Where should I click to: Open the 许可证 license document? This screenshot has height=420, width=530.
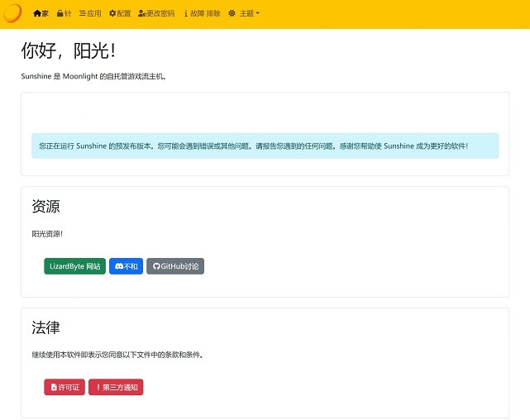click(x=64, y=387)
